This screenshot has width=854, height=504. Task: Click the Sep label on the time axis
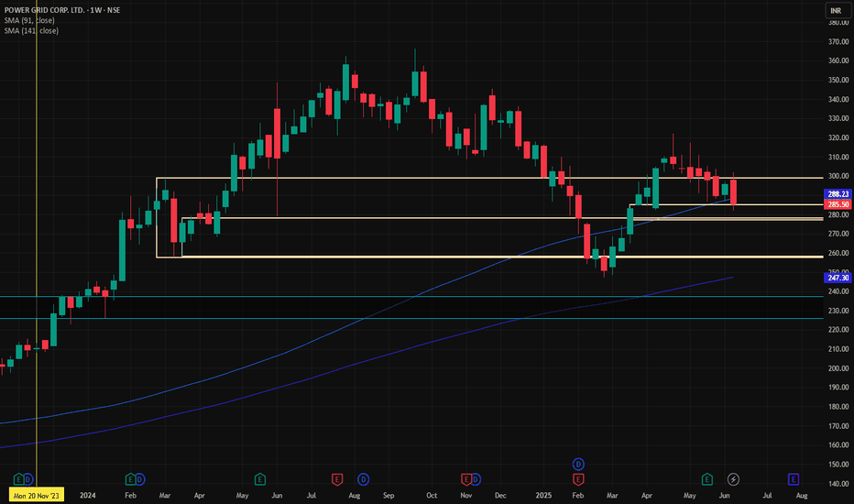(x=389, y=495)
